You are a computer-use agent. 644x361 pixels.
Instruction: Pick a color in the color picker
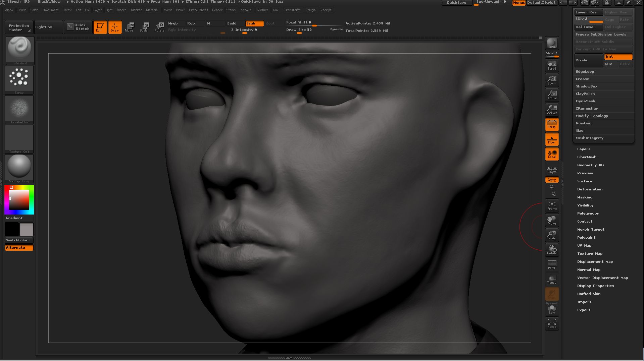pos(19,200)
